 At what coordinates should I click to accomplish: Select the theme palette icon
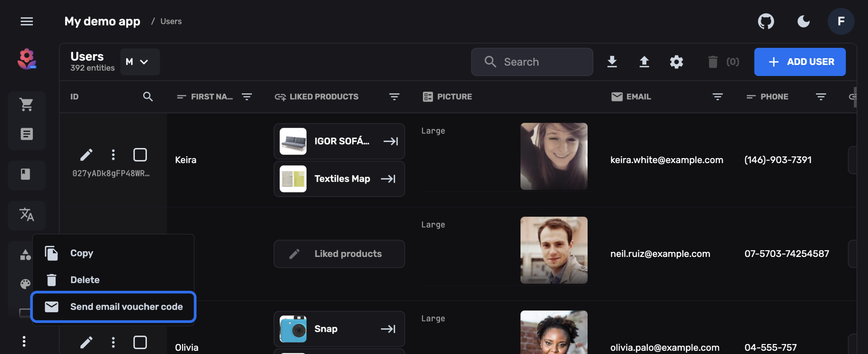point(25,284)
